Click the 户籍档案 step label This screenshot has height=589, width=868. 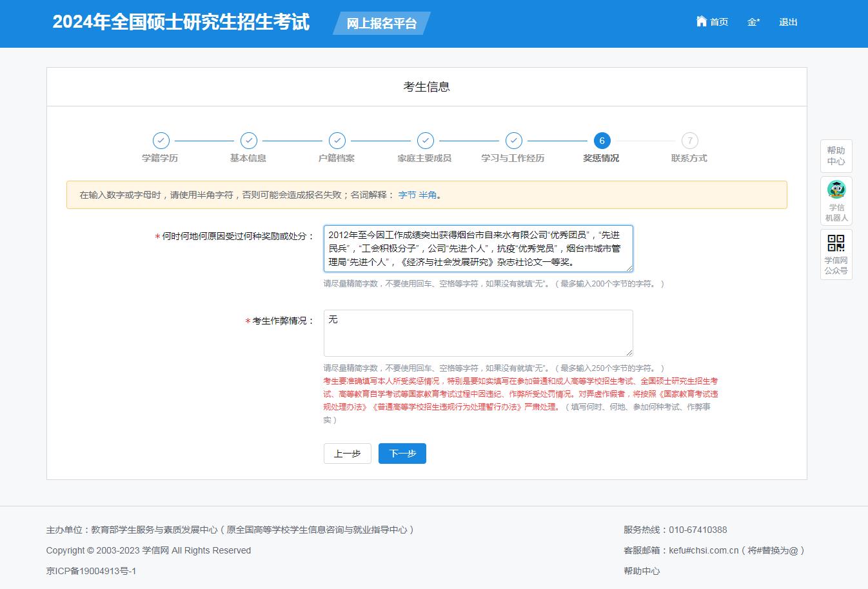[337, 158]
